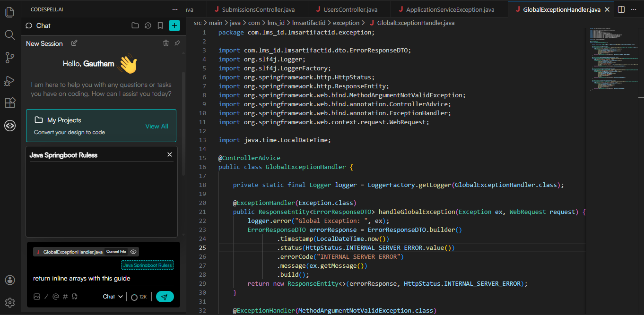Open CODESPELL.AI panel more actions menu
This screenshot has width=644, height=315.
point(175,9)
